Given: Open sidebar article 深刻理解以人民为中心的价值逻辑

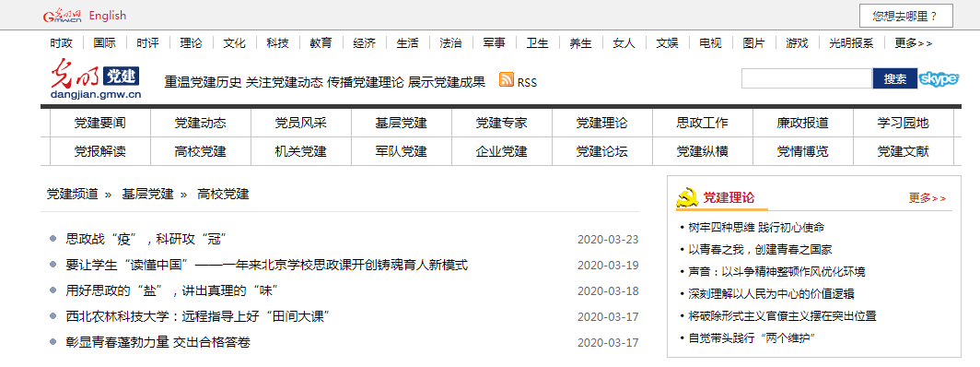Looking at the screenshot, I should click(x=771, y=294).
